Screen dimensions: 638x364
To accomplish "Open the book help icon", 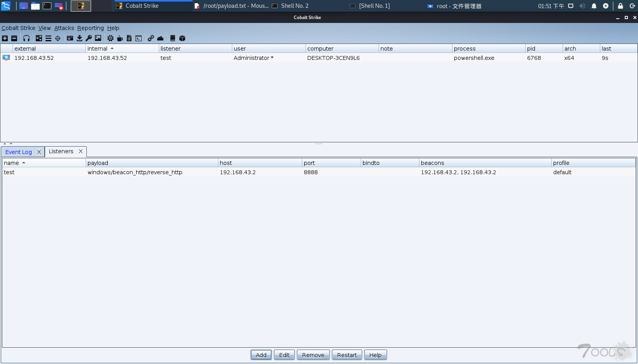I will coord(173,38).
